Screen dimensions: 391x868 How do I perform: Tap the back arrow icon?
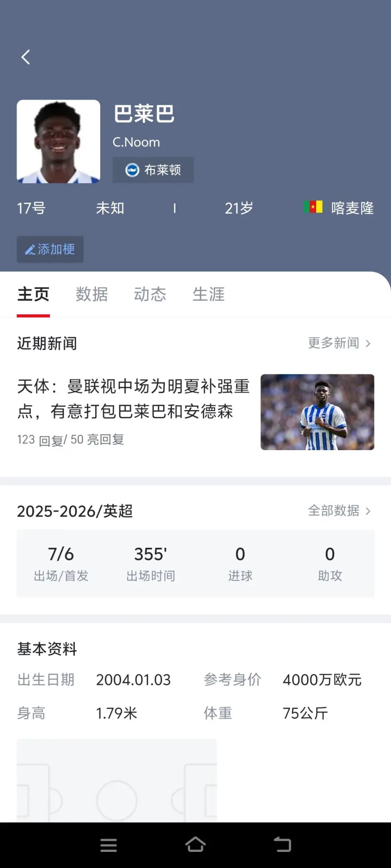click(26, 57)
